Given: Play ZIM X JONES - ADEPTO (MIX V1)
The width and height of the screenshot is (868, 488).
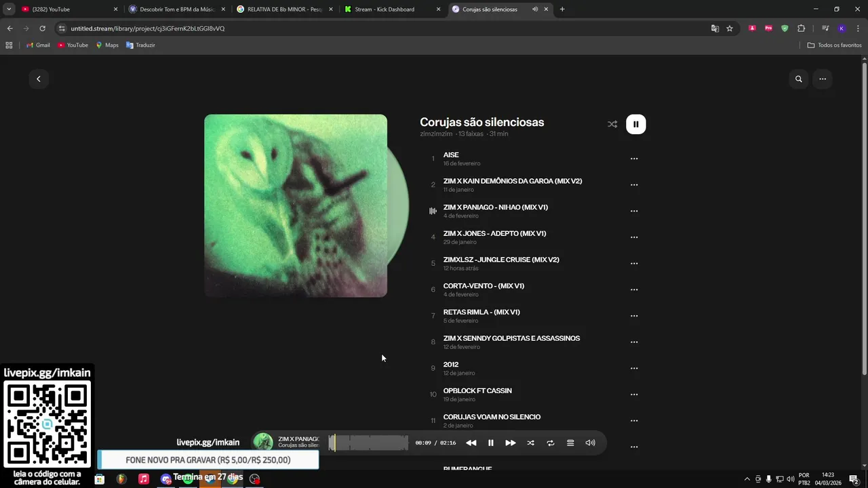Looking at the screenshot, I should point(495,234).
